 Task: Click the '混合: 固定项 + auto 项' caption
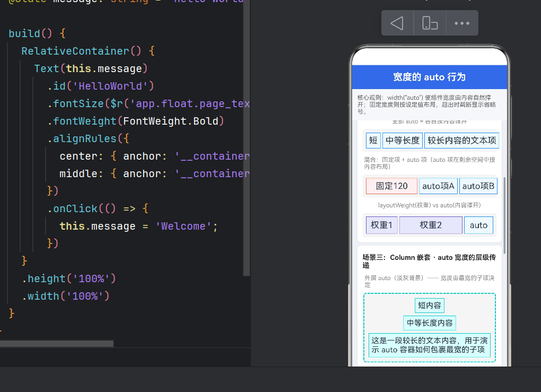[430, 163]
